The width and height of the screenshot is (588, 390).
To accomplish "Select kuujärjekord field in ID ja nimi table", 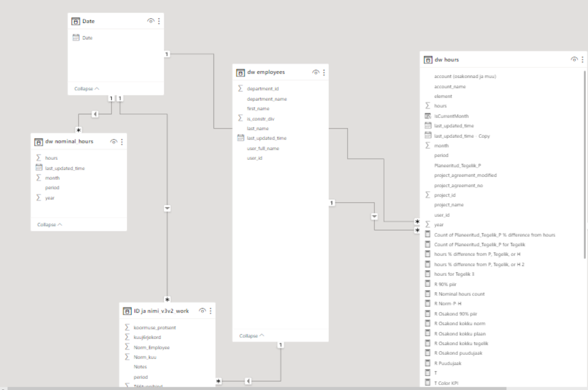I will (x=147, y=337).
